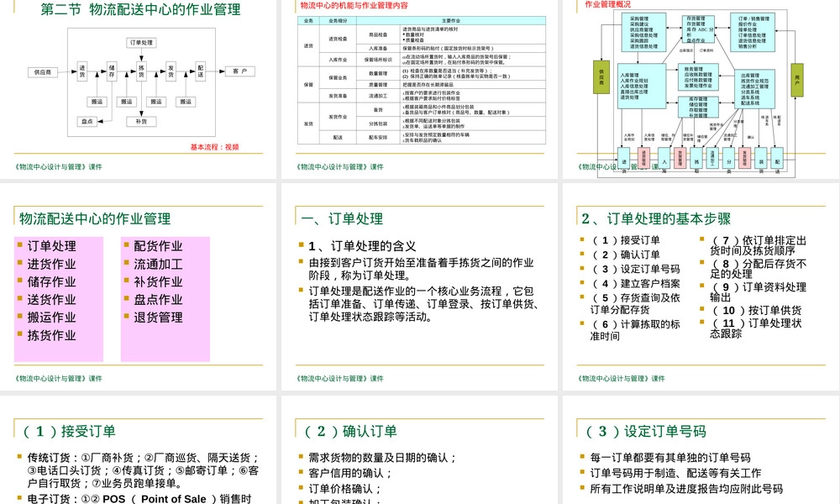This screenshot has width=840, height=504.
Task: Click the 订单价格确认 bullet
Action: point(345,489)
